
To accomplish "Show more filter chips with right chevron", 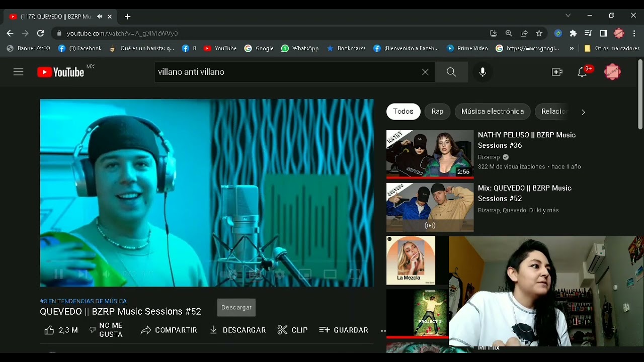I will 583,112.
